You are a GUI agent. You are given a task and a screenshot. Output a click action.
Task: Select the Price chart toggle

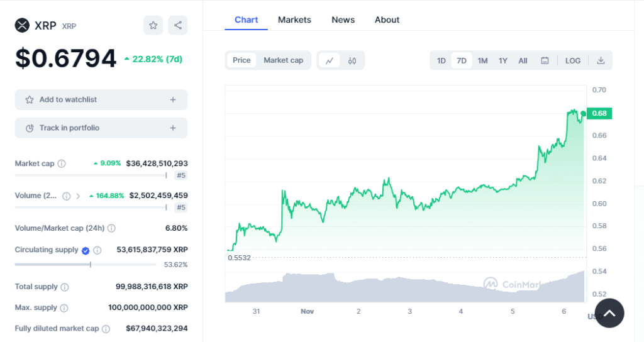click(x=241, y=60)
